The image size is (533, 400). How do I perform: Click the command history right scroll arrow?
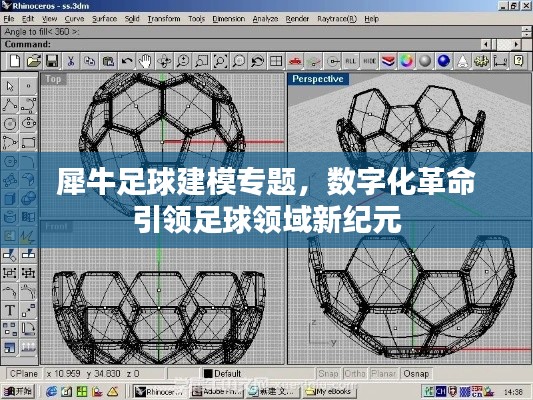(x=516, y=44)
